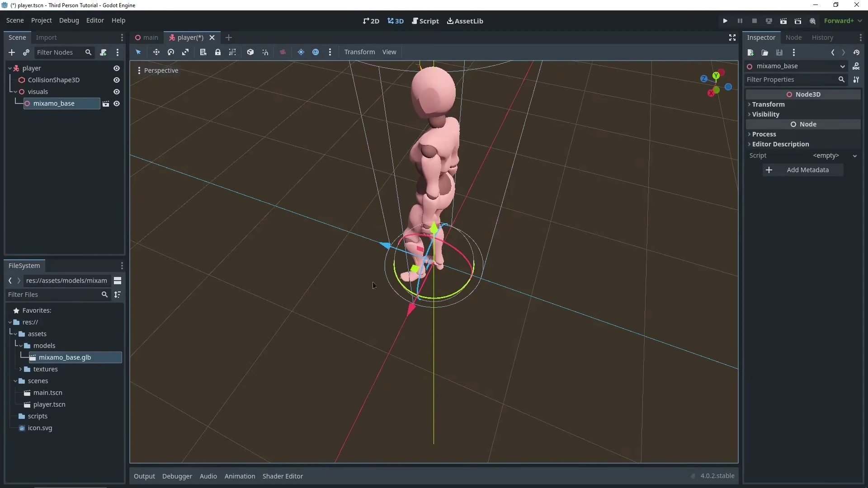
Task: Open documentation for mixamo_base node
Action: point(856,66)
